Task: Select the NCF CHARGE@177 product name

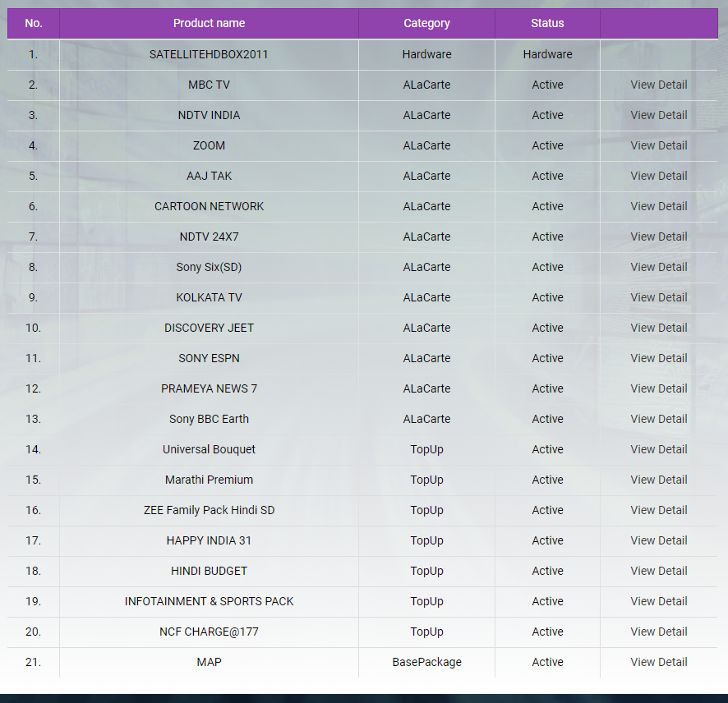Action: click(209, 632)
